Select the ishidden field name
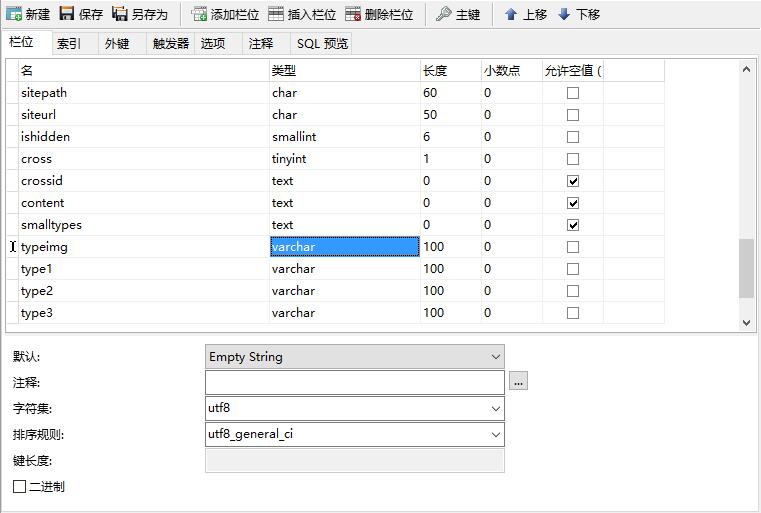 45,137
